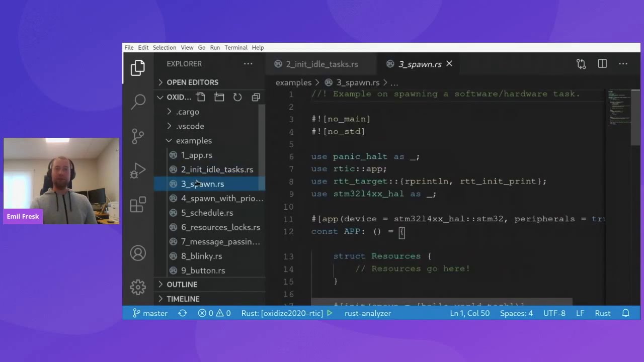Open the Explorer view in activity bar

pos(138,68)
